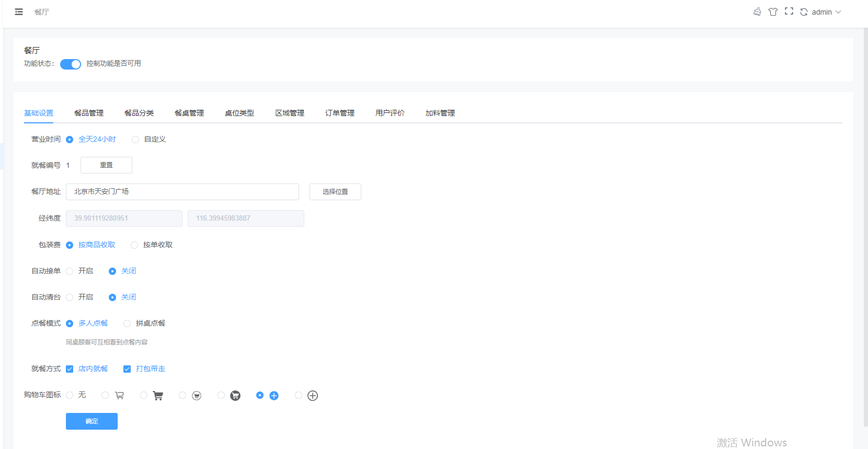Open the 加料管理 tab
Viewport: 868px width, 449px height.
pyautogui.click(x=440, y=113)
